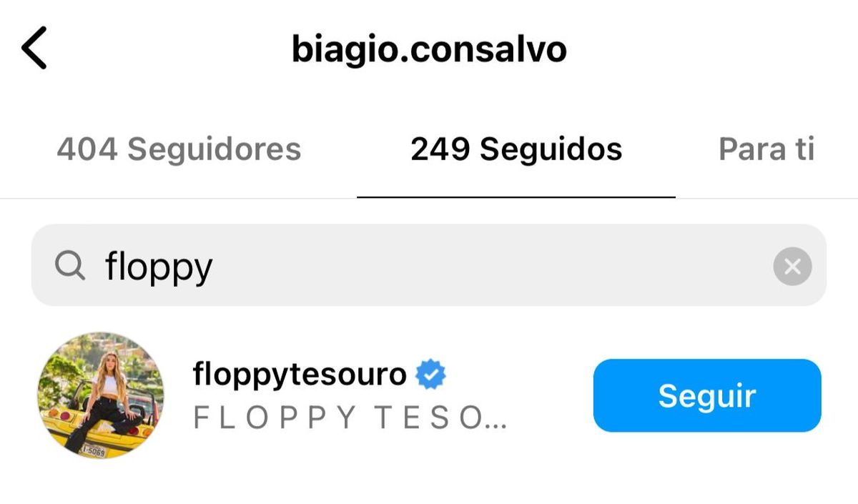Tap the result row space before Seguir

pos(551,395)
